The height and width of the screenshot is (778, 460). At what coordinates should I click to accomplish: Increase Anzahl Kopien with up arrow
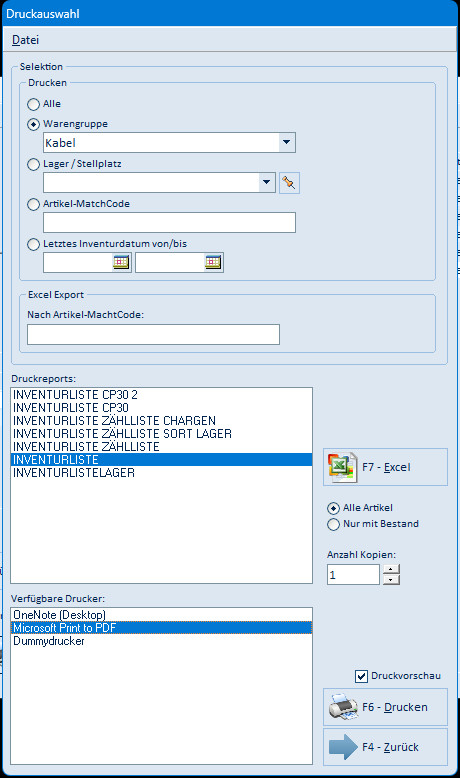coord(392,569)
